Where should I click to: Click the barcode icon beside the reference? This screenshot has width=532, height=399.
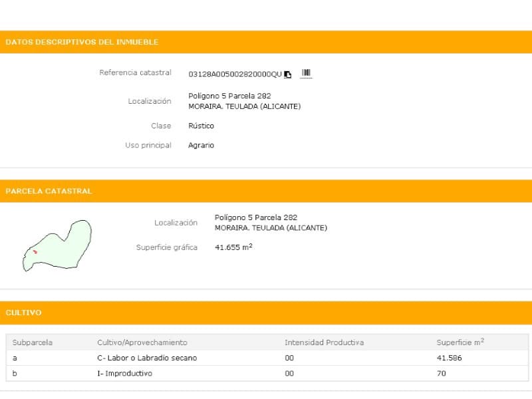[306, 73]
